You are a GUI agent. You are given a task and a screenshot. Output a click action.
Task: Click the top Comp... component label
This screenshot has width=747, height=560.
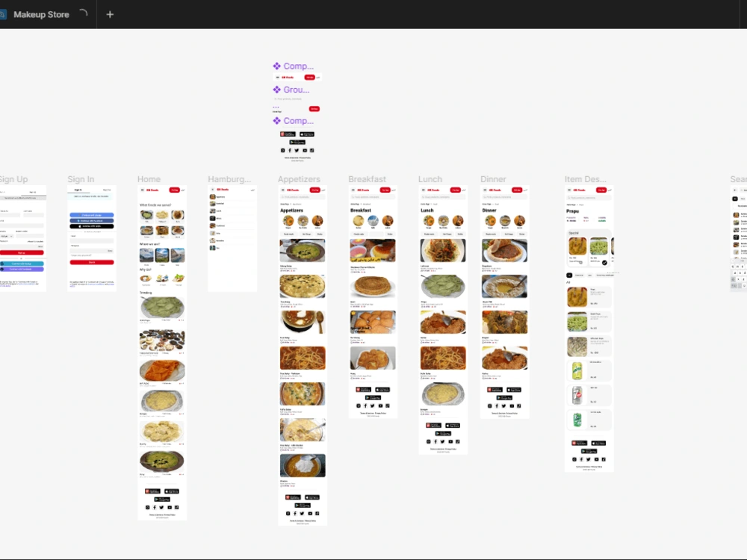[x=298, y=66]
